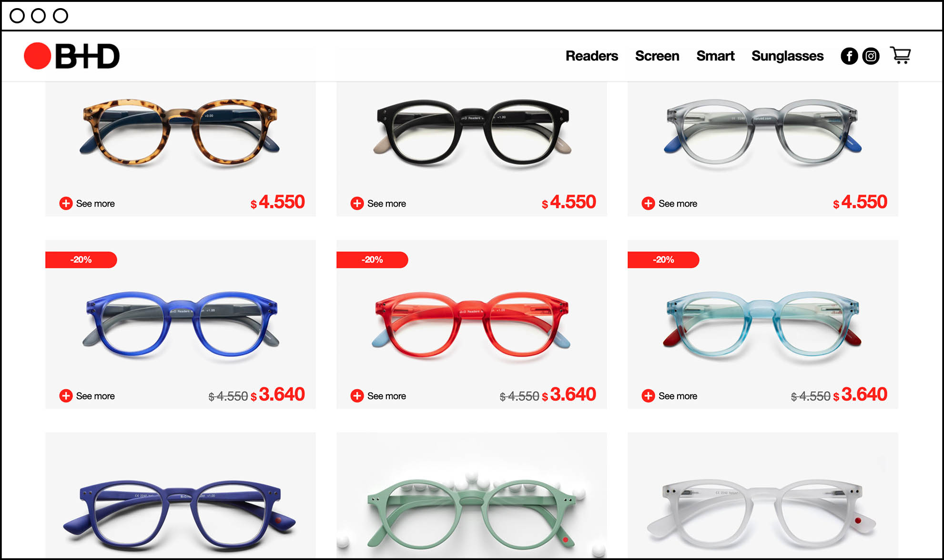This screenshot has width=944, height=560.
Task: Open the Readers menu item
Action: (591, 56)
